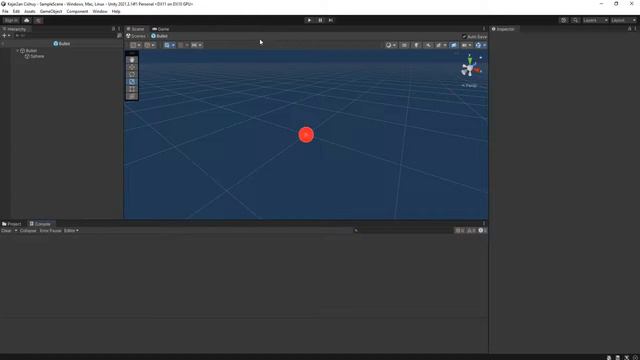Select the combined Transform tool
Image resolution: width=640 pixels, height=360 pixels.
tap(132, 96)
